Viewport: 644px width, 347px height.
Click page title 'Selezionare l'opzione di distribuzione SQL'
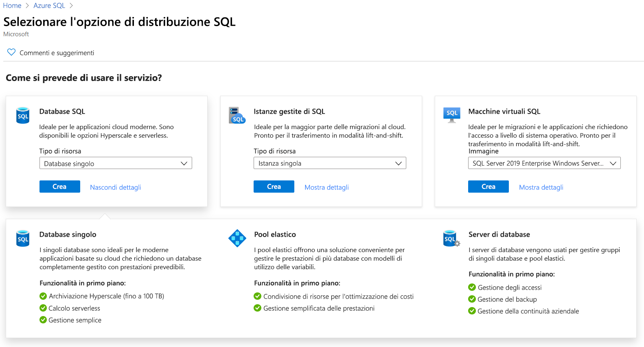120,22
